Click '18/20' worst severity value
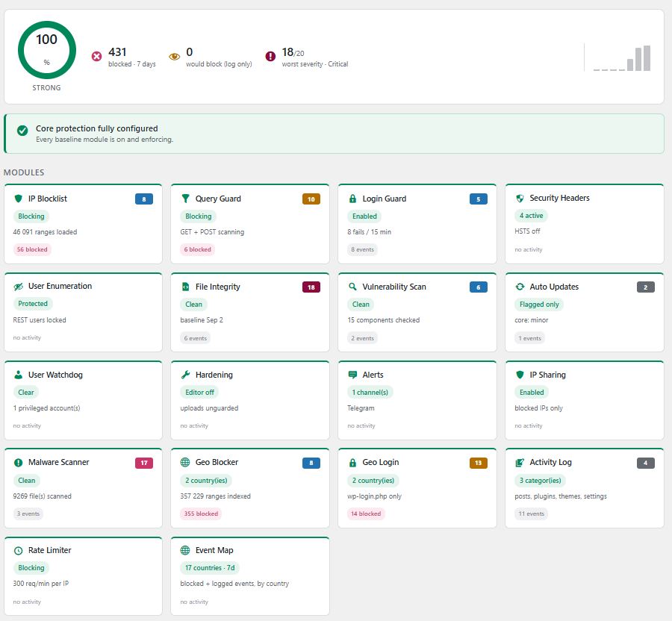The width and height of the screenshot is (672, 621). coord(293,52)
